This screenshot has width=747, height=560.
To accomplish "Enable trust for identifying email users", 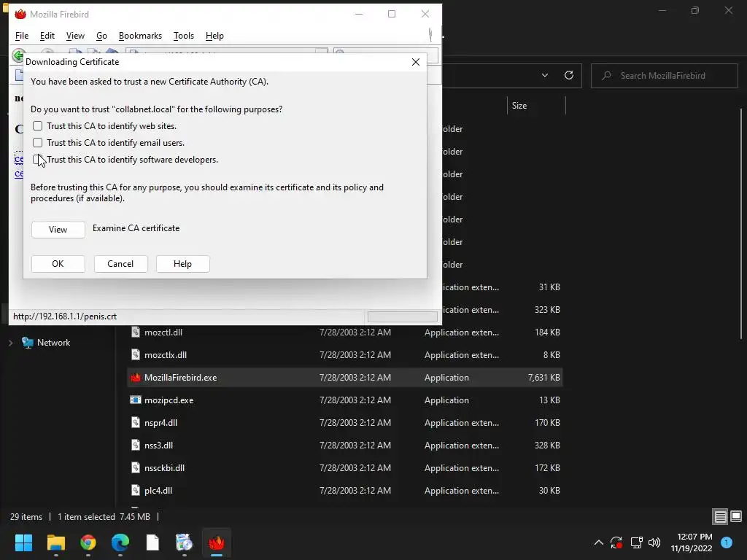I will (38, 143).
